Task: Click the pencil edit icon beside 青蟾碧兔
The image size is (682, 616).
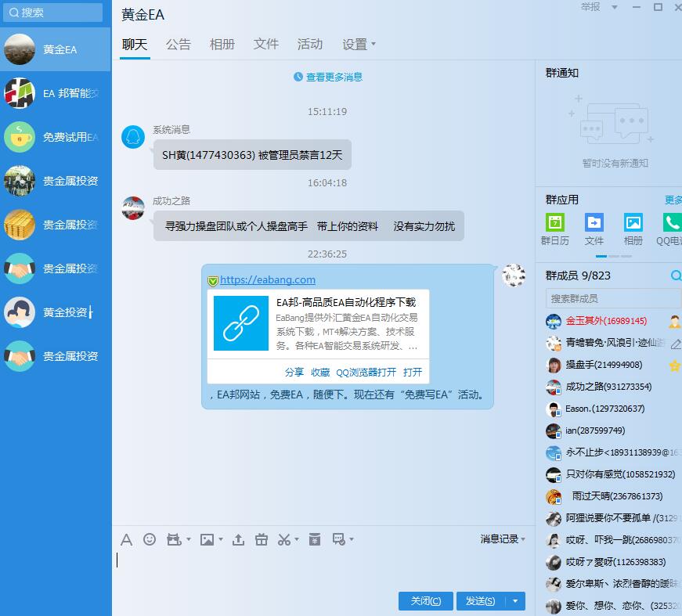Action: pyautogui.click(x=676, y=344)
